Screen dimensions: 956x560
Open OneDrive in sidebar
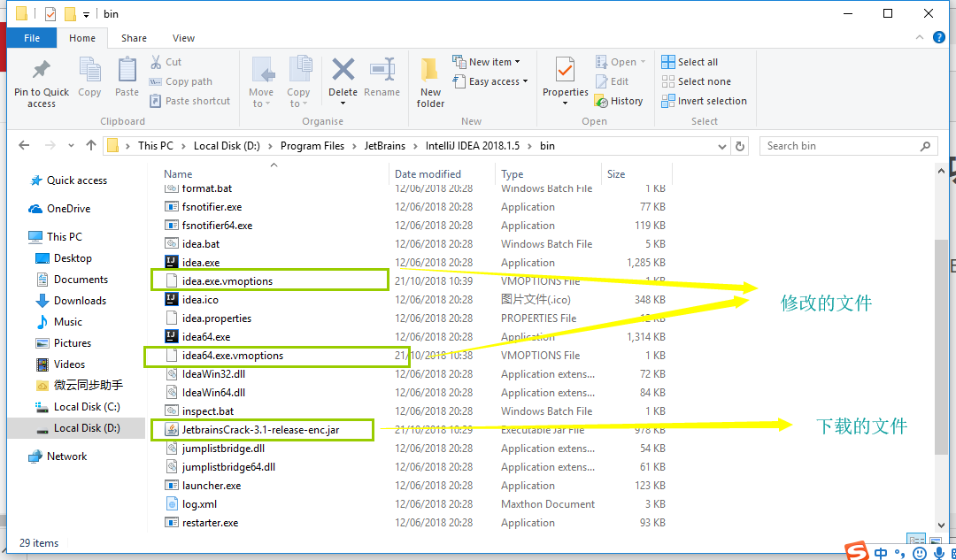(60, 209)
